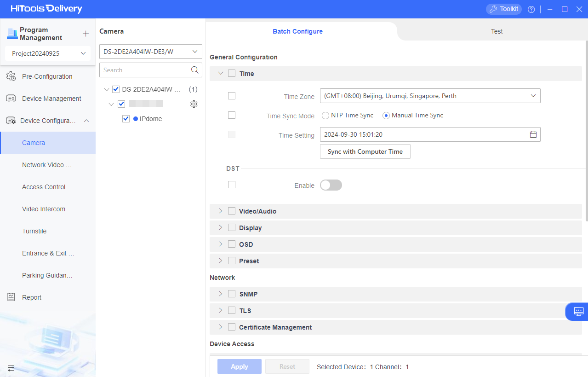Open the help question mark icon
588x377 pixels.
click(x=531, y=9)
